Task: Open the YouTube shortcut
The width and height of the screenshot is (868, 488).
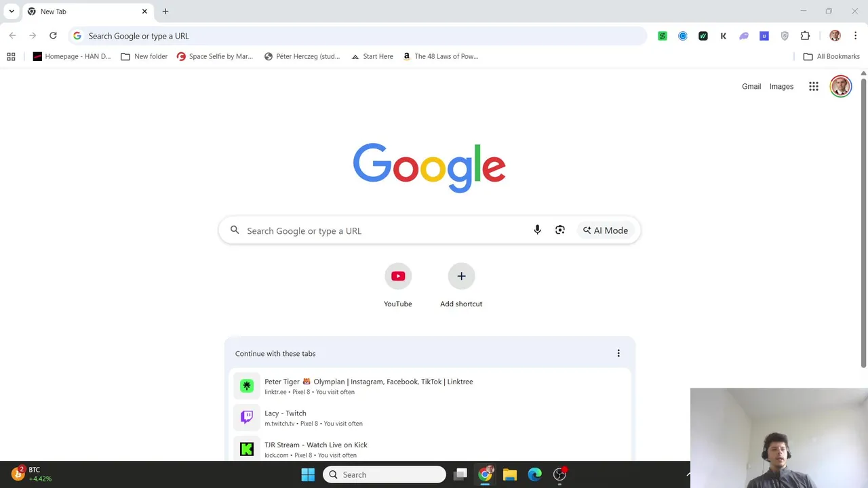Action: tap(398, 286)
